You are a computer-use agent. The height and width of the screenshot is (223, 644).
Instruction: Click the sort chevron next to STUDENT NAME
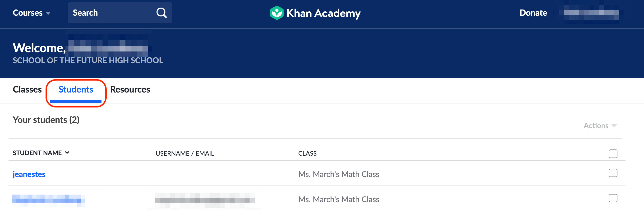68,153
